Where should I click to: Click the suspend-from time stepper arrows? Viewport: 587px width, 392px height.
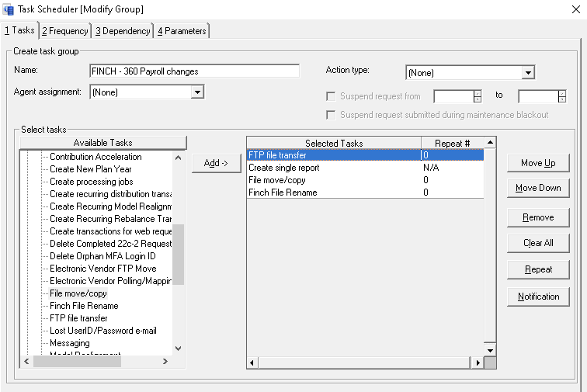tap(478, 96)
